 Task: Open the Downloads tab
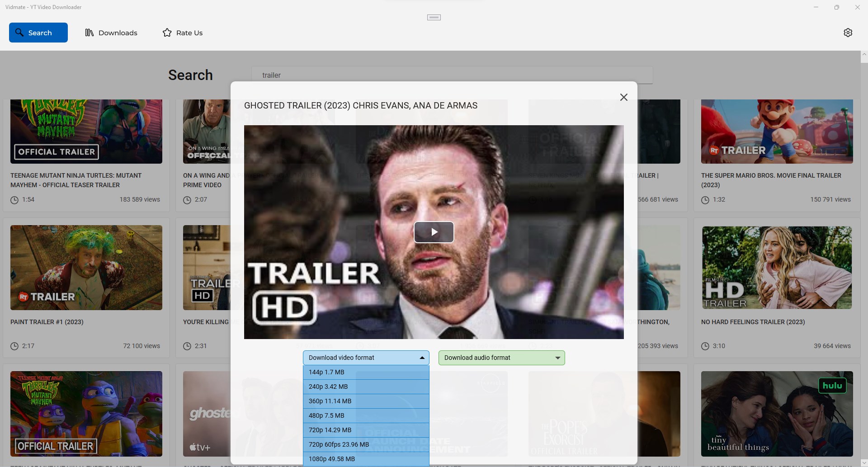tap(111, 33)
